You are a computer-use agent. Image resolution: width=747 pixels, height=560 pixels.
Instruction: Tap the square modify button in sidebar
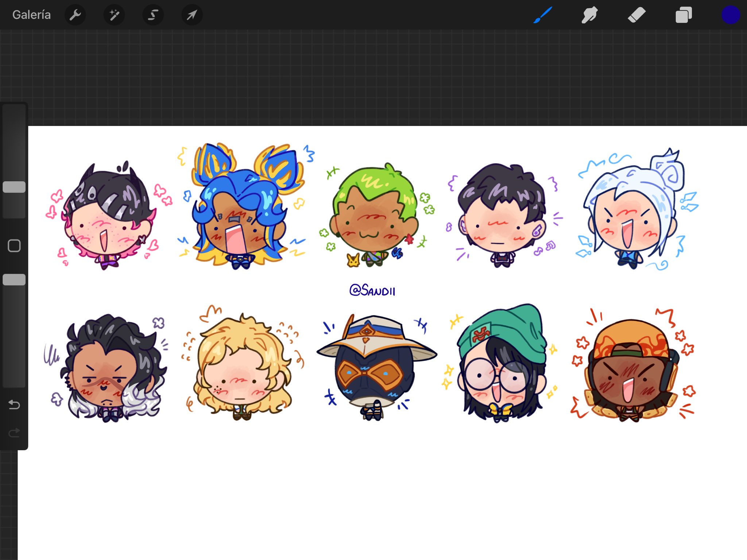point(14,246)
